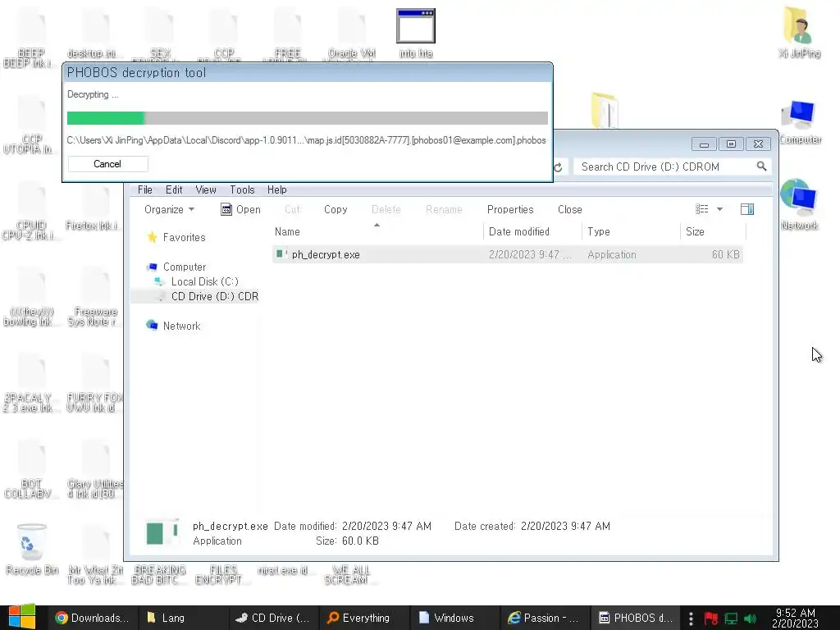Cancel the PHOBOS decryption process

point(107,164)
